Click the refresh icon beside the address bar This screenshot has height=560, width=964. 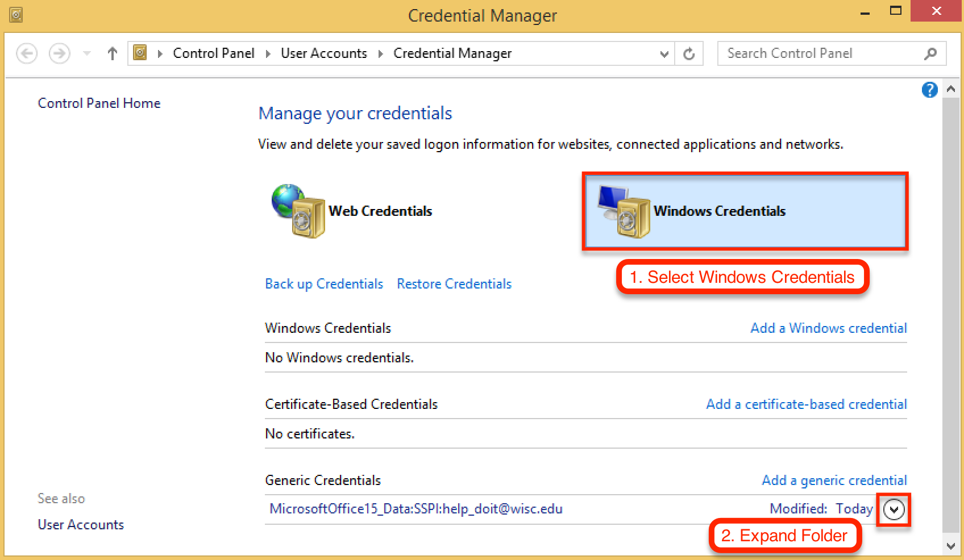tap(689, 53)
